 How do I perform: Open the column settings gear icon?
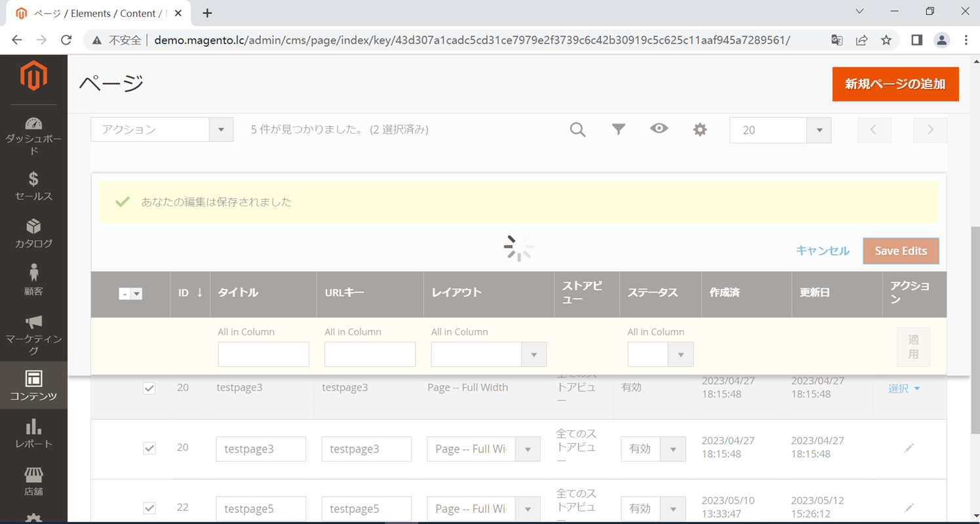[x=699, y=129]
